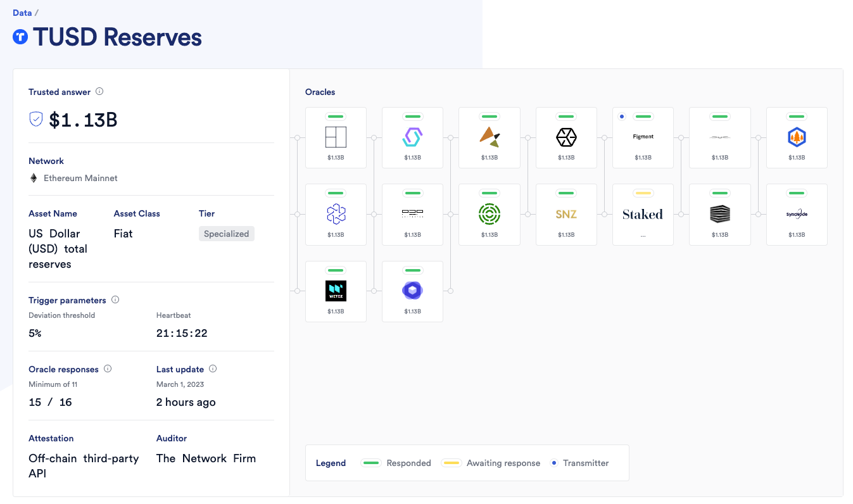Click the Ethereum Mainnet network label
853x504 pixels.
click(x=80, y=178)
